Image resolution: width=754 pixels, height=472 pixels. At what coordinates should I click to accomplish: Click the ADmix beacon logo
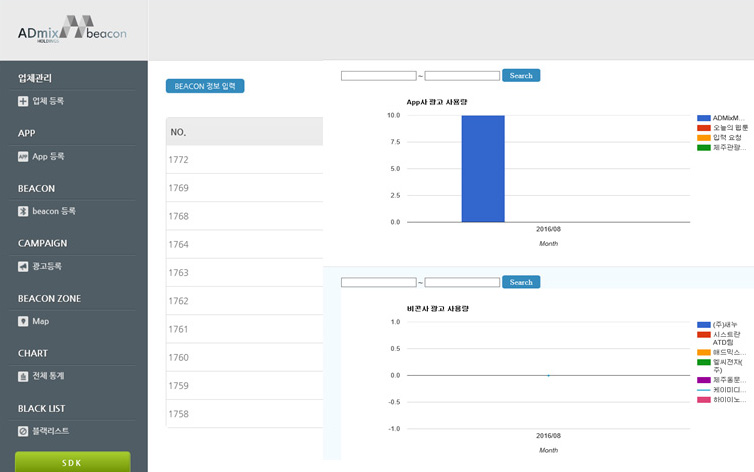(72, 30)
